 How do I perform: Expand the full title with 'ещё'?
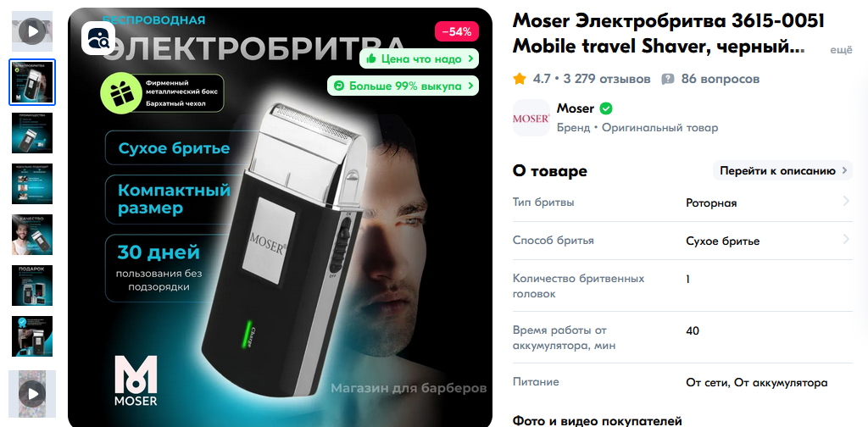coord(841,50)
